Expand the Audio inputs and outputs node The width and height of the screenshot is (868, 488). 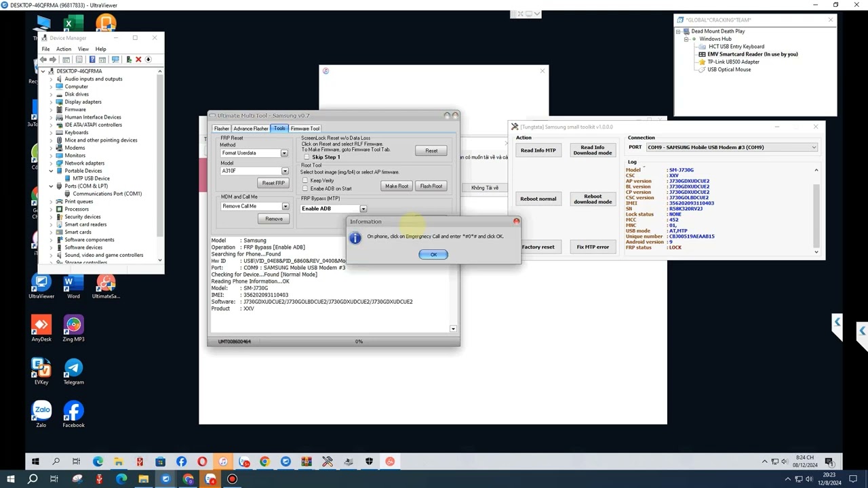click(x=51, y=79)
